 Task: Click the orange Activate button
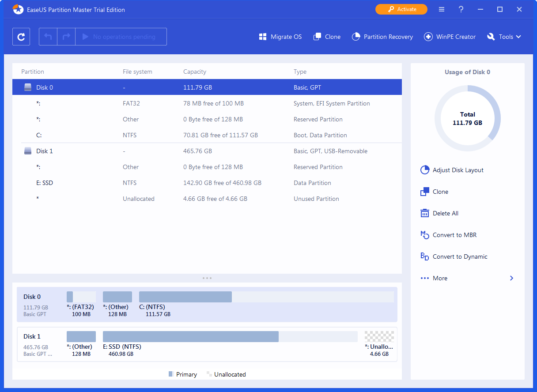(401, 9)
